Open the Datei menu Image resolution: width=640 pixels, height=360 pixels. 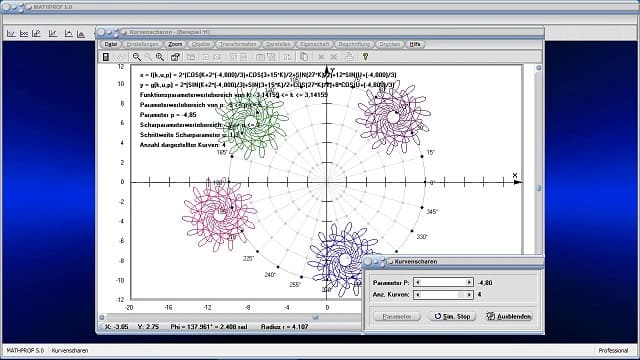click(x=111, y=44)
